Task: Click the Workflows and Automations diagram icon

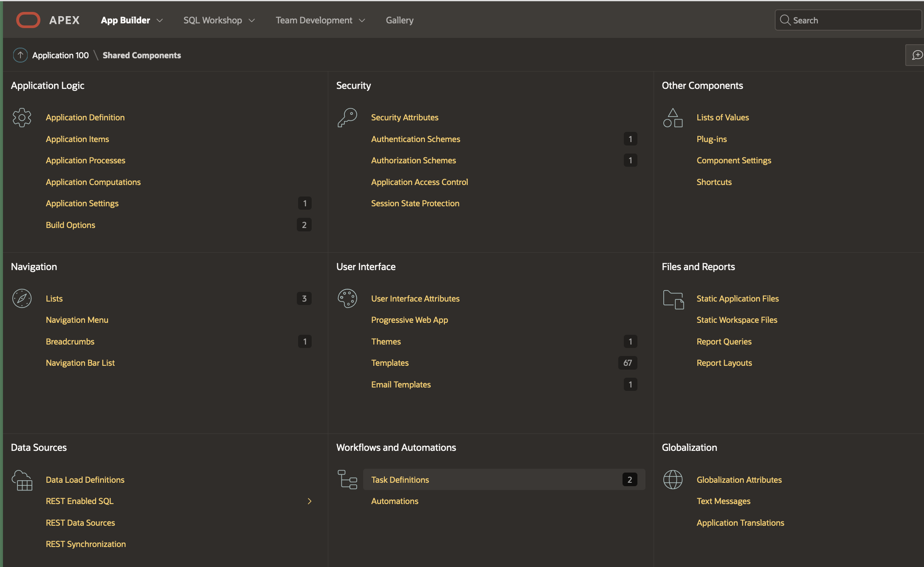Action: pyautogui.click(x=347, y=480)
